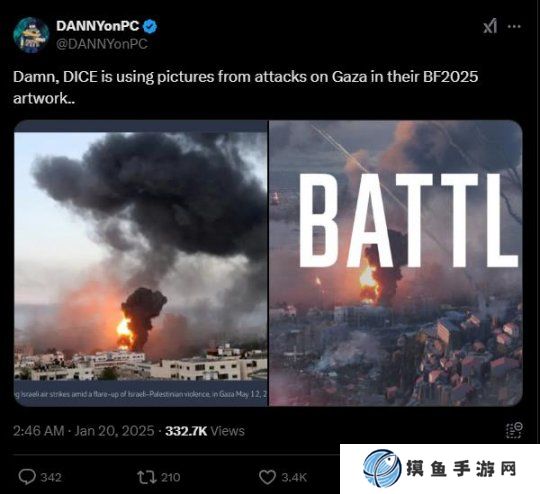Click the 摸鱼手游网 watermark text
Viewport: 540px width, 494px height.
click(462, 469)
